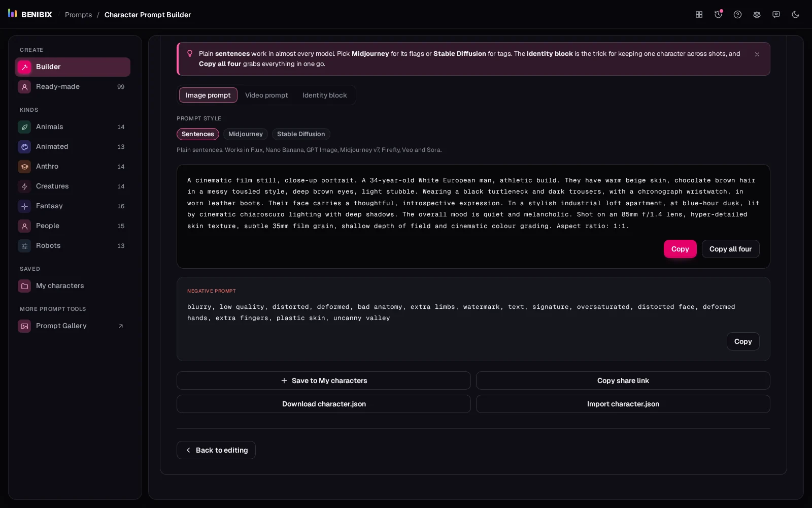Choose the Midjourney prompt style

click(246, 134)
